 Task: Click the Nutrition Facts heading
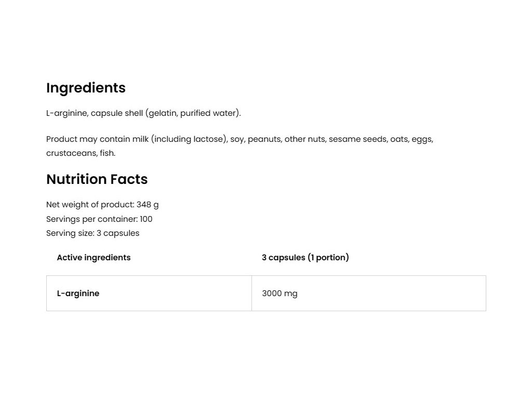point(97,179)
